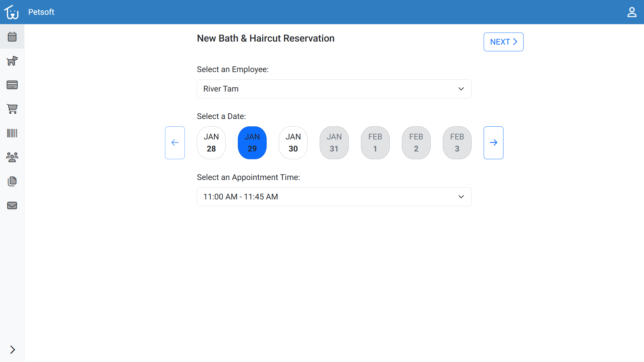Screen dimensions: 644x362
Task: Expand the sidebar with bottom chevron
Action: [12, 350]
